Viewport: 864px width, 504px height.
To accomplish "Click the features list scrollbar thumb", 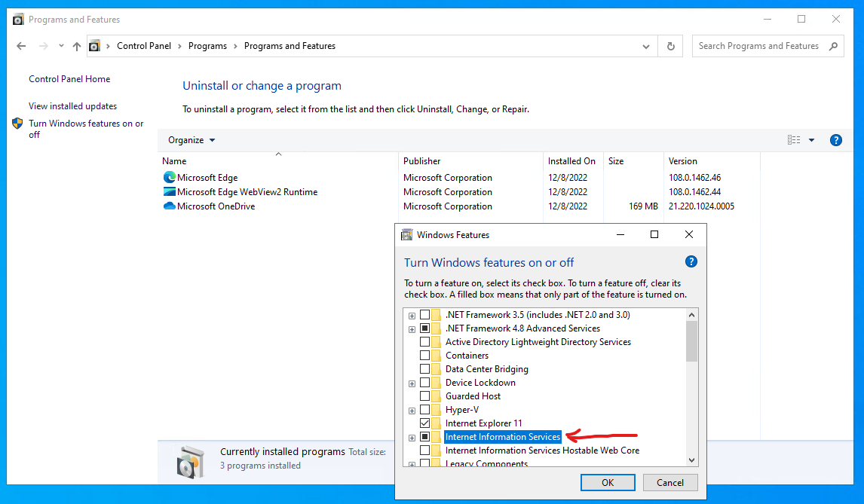I will click(x=691, y=341).
